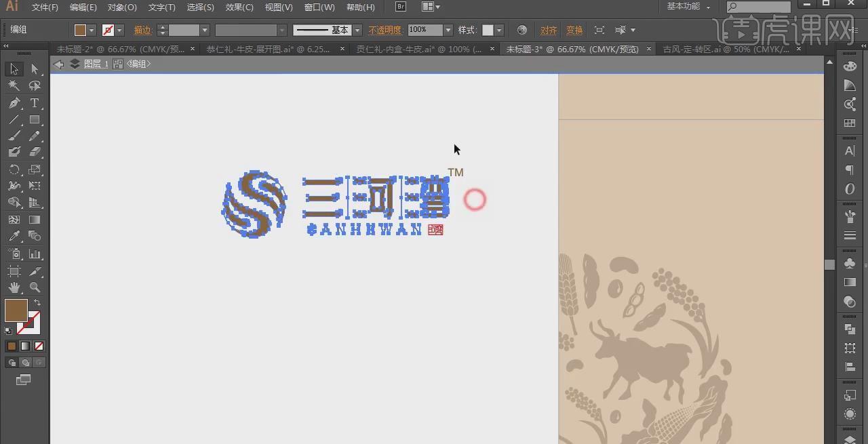868x444 pixels.
Task: Set paint mode to Gradient
Action: point(25,346)
